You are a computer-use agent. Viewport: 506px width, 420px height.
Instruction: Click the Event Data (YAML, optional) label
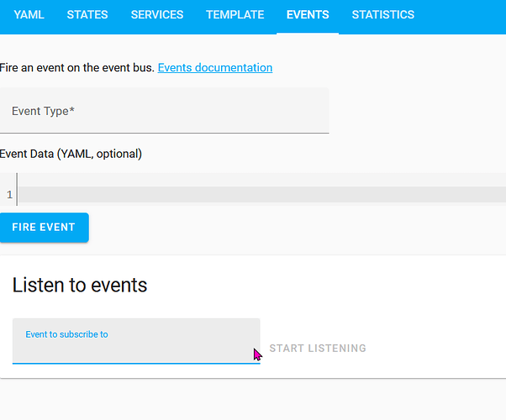71,154
